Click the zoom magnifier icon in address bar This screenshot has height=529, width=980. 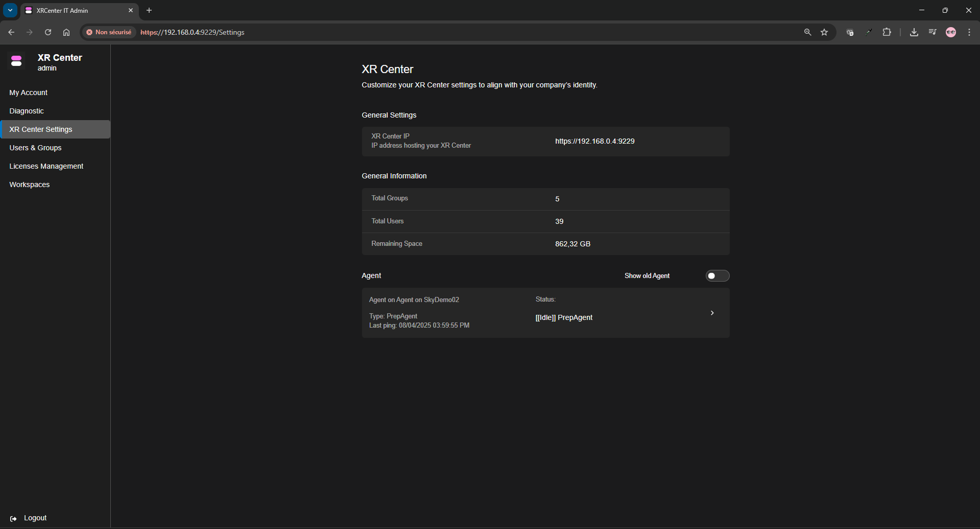tap(807, 32)
